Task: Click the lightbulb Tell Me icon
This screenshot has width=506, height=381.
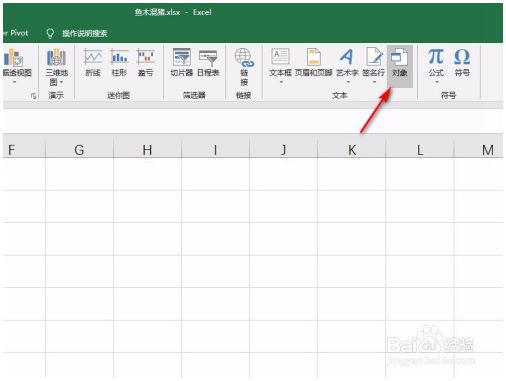Action: 50,33
